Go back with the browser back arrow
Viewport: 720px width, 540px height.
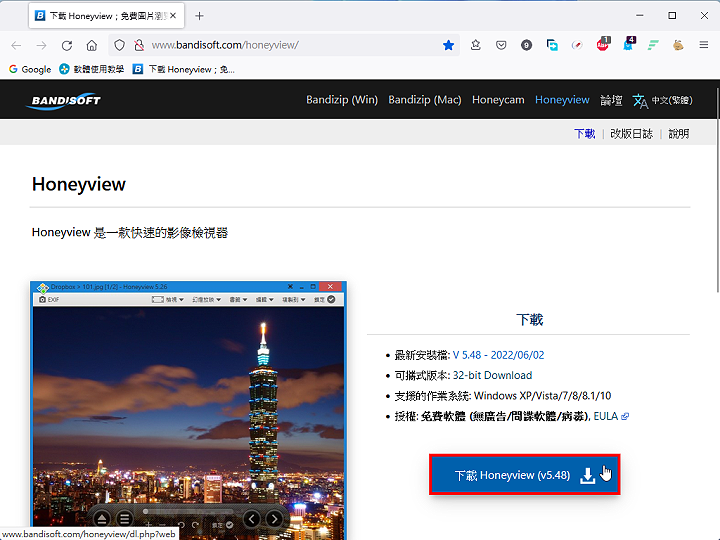pos(17,45)
